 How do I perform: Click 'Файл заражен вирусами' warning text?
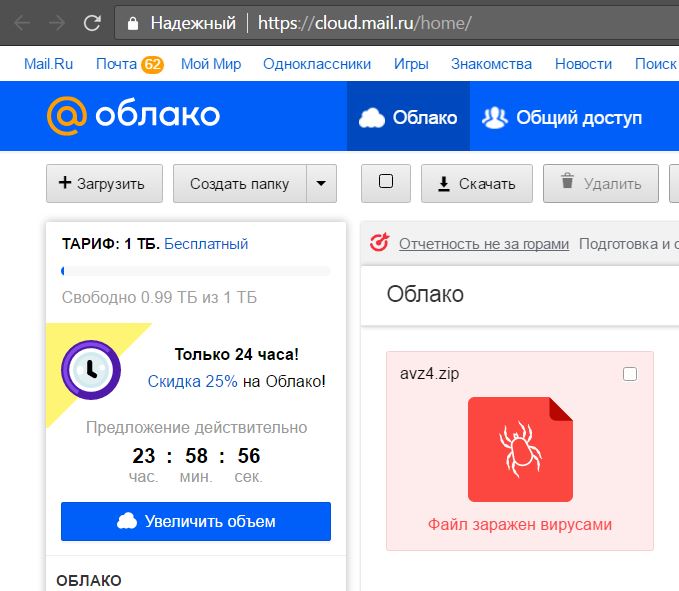coord(520,524)
